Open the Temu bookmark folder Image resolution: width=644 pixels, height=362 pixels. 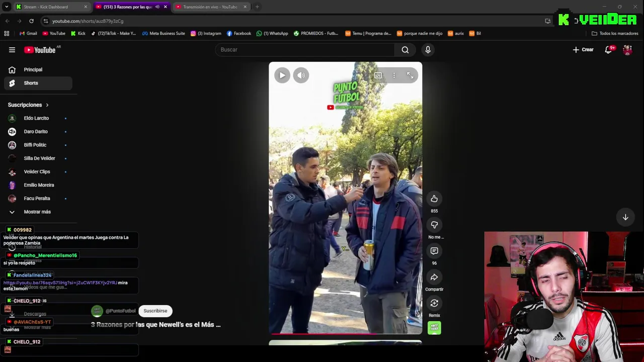point(368,34)
